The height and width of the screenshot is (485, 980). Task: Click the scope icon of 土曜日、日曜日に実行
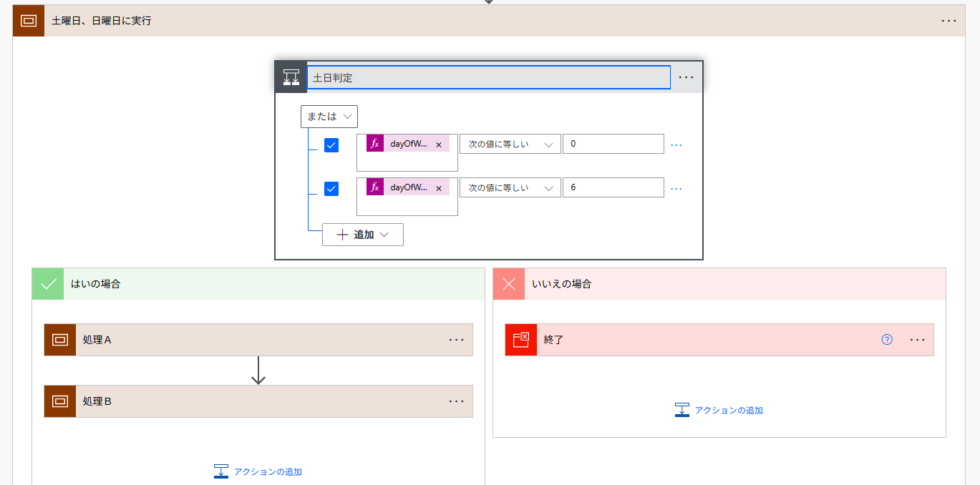click(x=29, y=21)
